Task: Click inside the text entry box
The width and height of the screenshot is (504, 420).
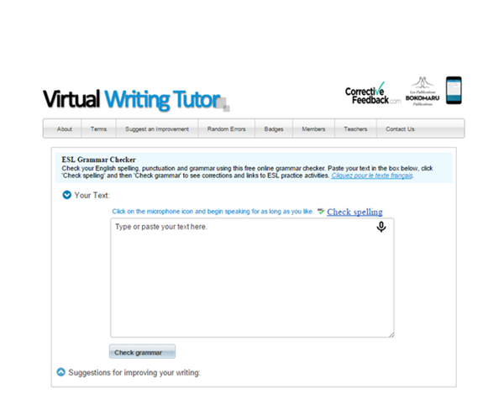Action: pos(252,278)
